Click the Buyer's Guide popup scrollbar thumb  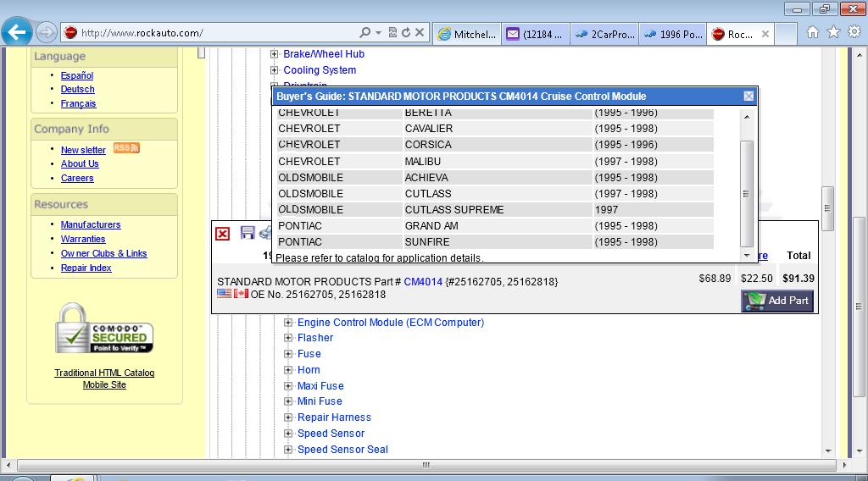[x=746, y=193]
